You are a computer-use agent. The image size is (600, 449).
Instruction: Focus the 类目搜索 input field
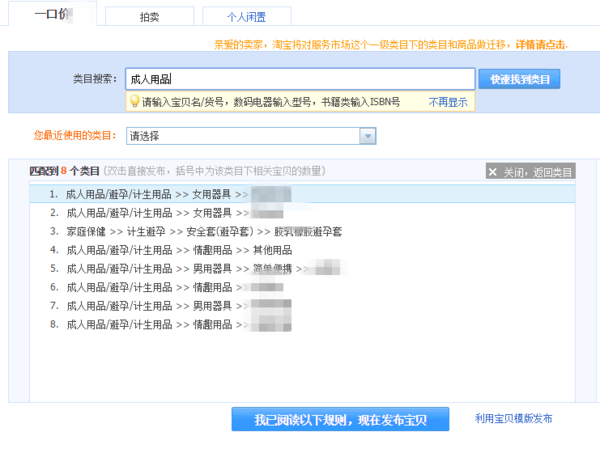tap(299, 79)
